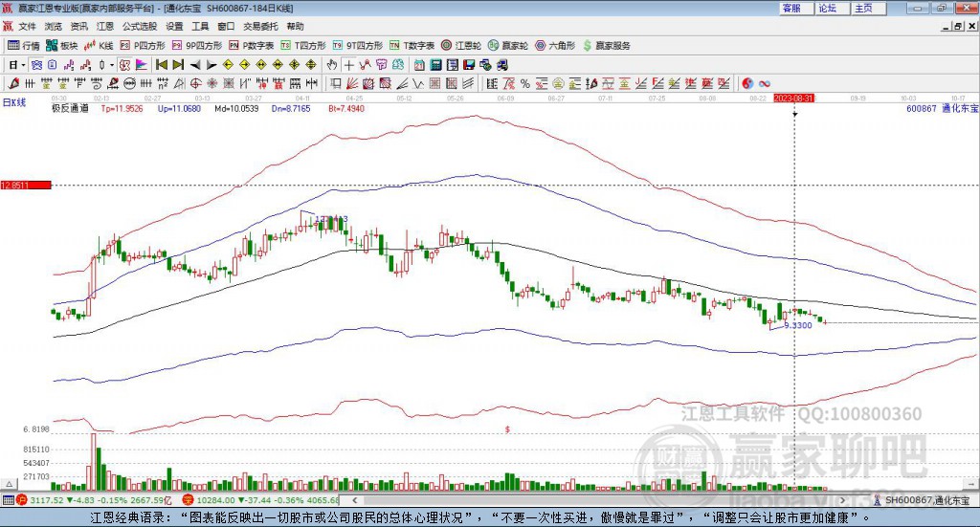The width and height of the screenshot is (980, 527).
Task: Click the 600867 通化东宝 stock label
Action: coord(942,109)
